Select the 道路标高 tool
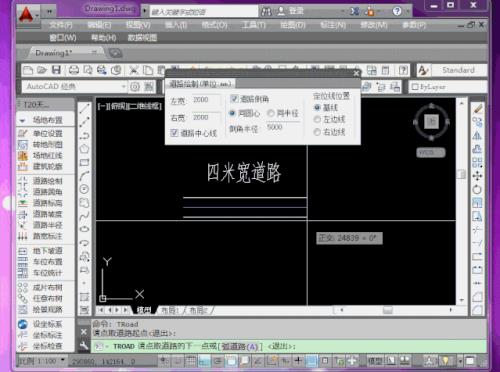The width and height of the screenshot is (500, 372). click(41, 203)
